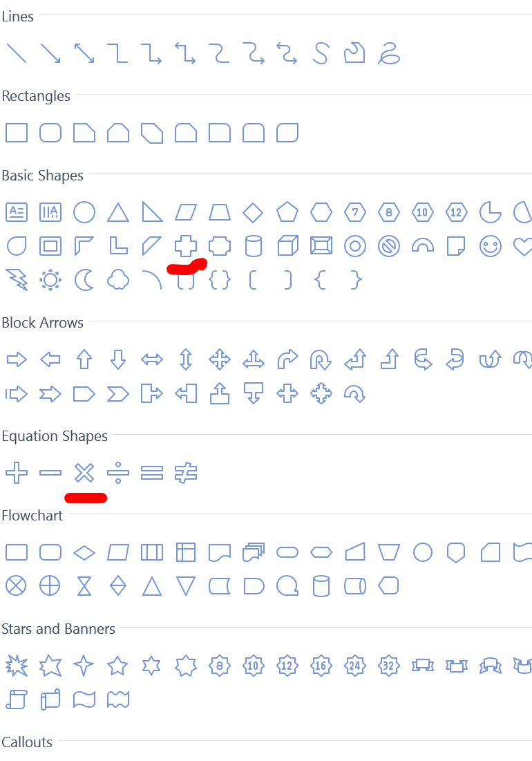The image size is (532, 761).
Task: Choose the 4-point star shape
Action: [x=84, y=666]
